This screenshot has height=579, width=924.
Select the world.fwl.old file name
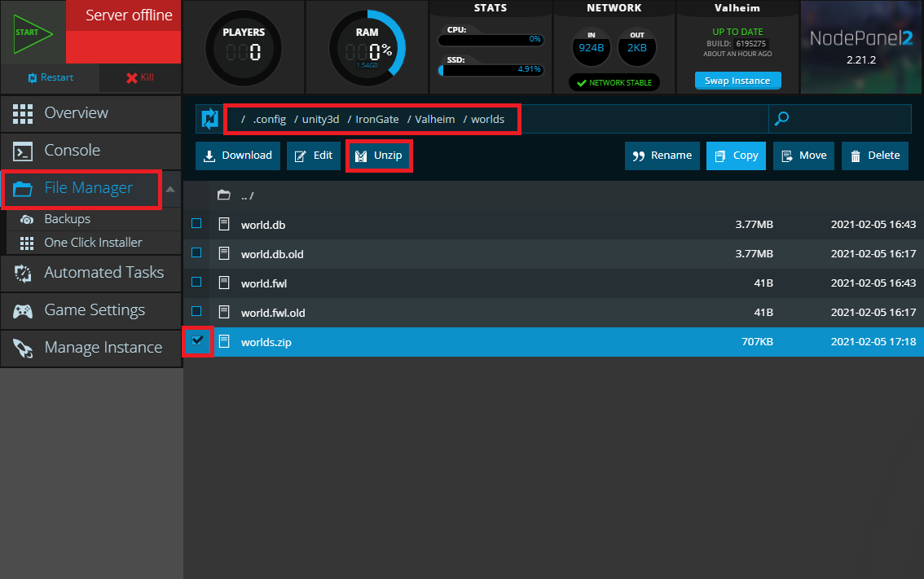(x=273, y=314)
